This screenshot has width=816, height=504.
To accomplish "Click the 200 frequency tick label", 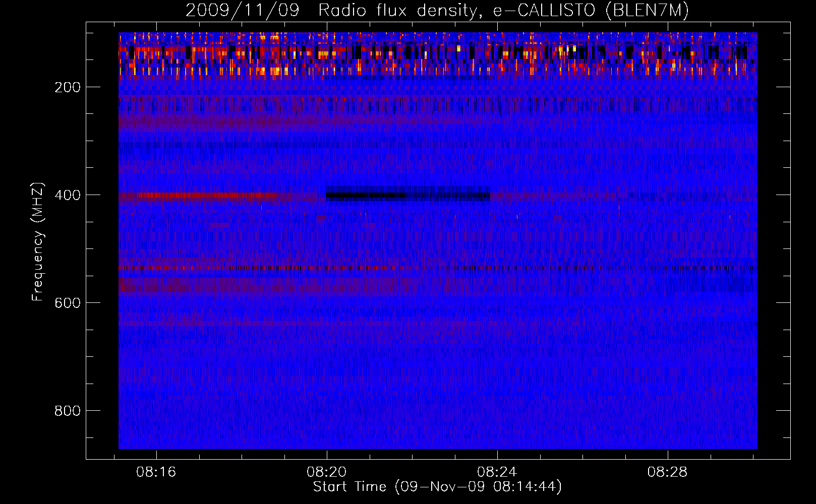I will [68, 87].
